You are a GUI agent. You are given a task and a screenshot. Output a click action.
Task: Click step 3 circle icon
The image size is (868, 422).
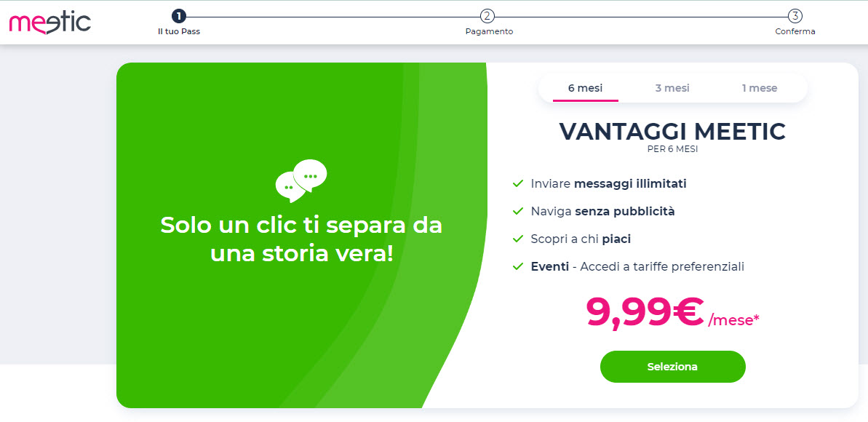click(795, 16)
